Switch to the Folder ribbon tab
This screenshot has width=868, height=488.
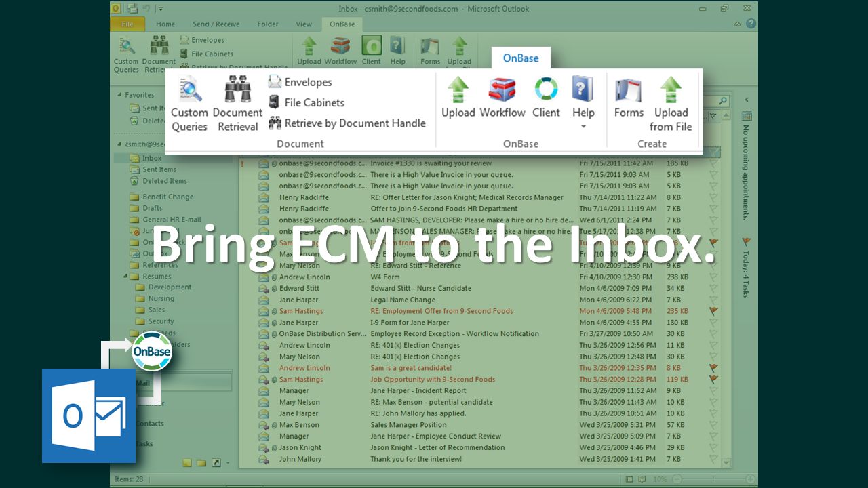coord(268,24)
